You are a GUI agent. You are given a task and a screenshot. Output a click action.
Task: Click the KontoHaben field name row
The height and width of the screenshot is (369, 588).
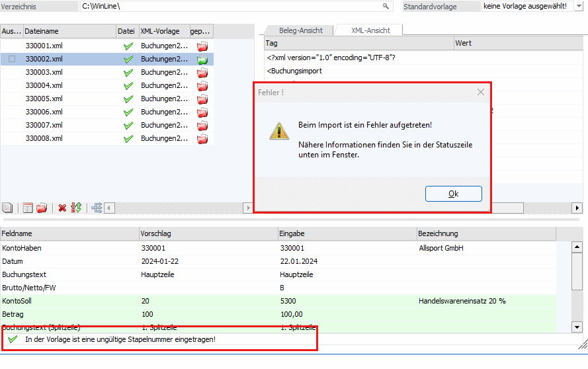pyautogui.click(x=69, y=248)
